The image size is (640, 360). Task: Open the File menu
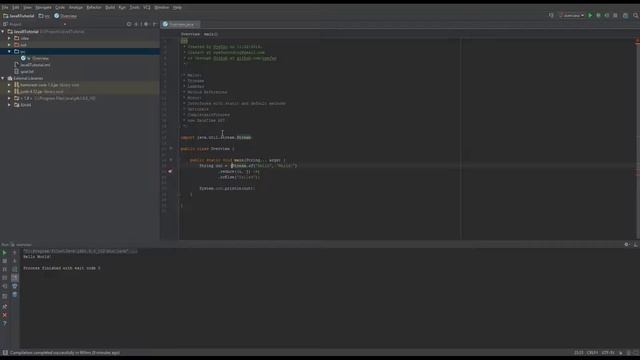pyautogui.click(x=4, y=7)
